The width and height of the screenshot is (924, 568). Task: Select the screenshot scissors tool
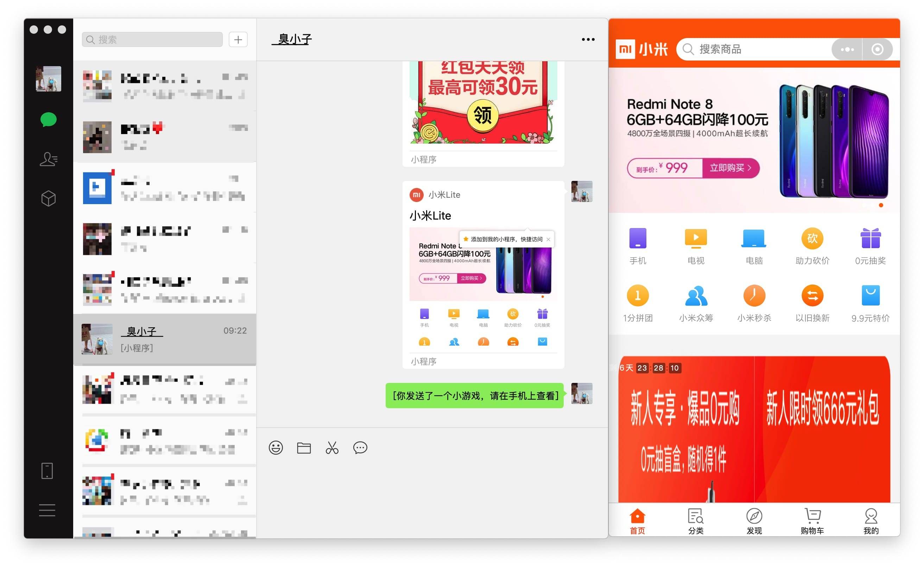(332, 447)
